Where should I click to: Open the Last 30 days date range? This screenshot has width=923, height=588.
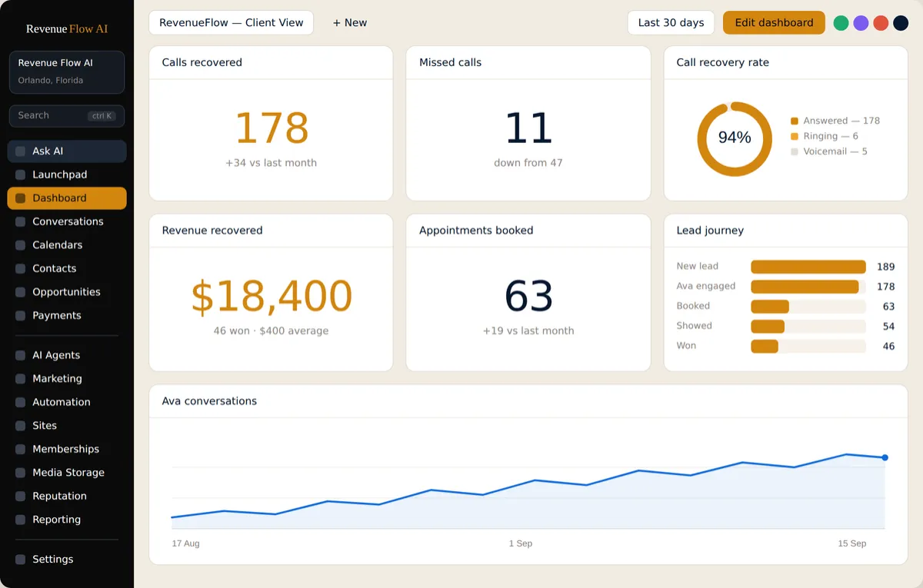[671, 22]
